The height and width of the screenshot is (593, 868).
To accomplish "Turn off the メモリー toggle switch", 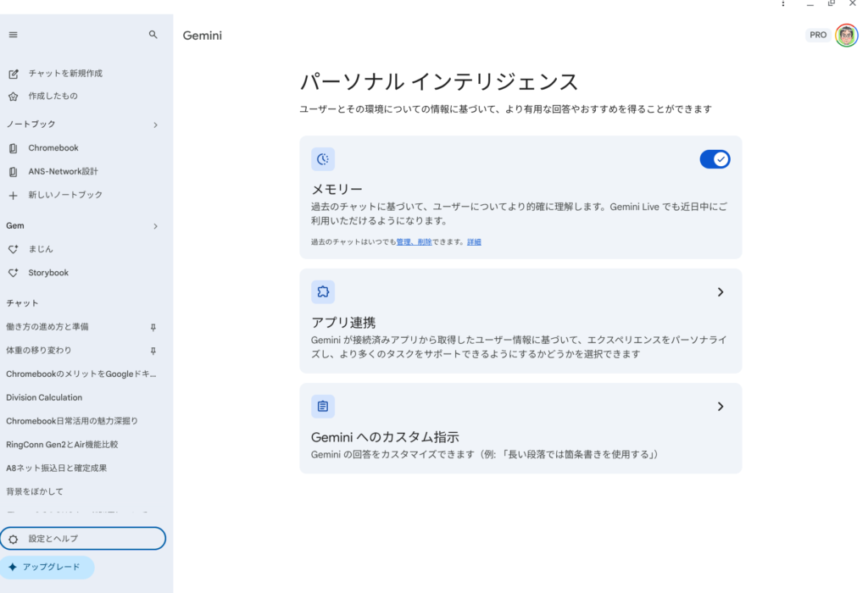I will click(715, 159).
